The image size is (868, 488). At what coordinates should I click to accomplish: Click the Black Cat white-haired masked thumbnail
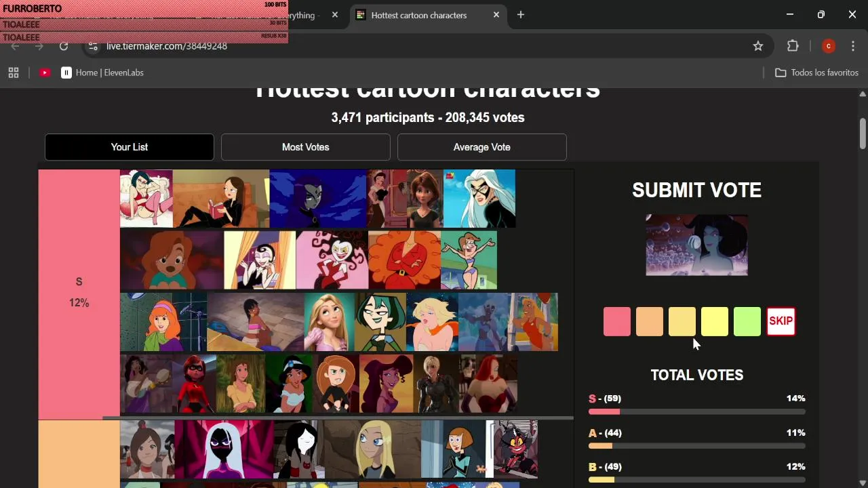click(479, 199)
